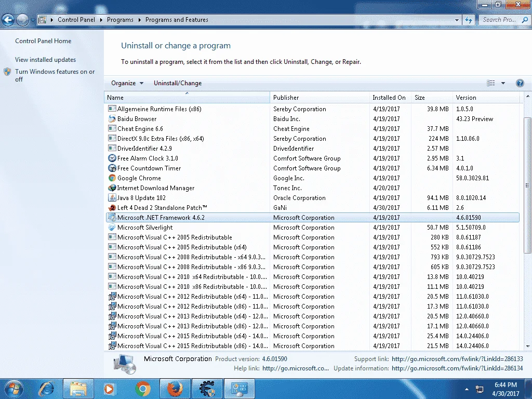Click the search magnifier icon

[x=525, y=20]
